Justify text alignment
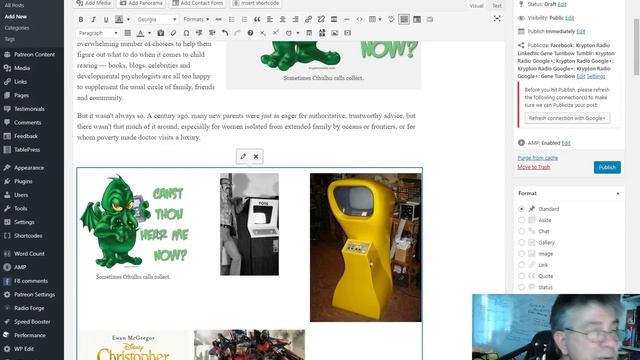Image resolution: width=640 pixels, height=360 pixels. [x=127, y=33]
